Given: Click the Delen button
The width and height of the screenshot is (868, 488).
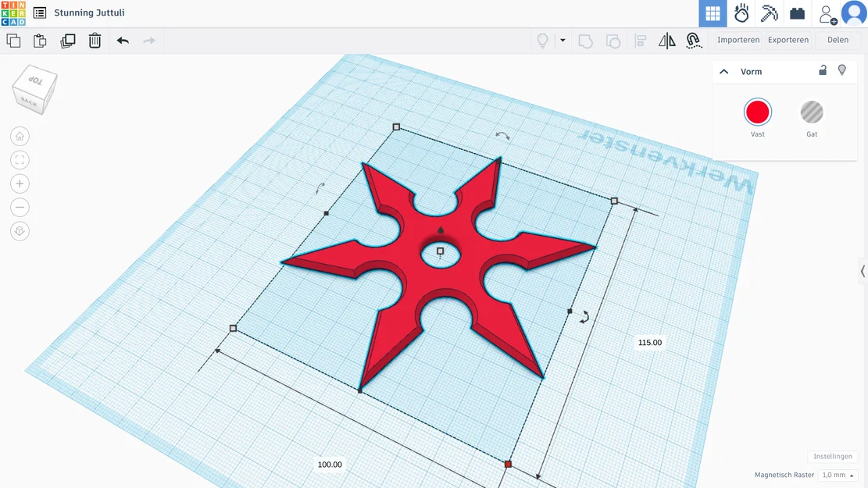Looking at the screenshot, I should (838, 40).
